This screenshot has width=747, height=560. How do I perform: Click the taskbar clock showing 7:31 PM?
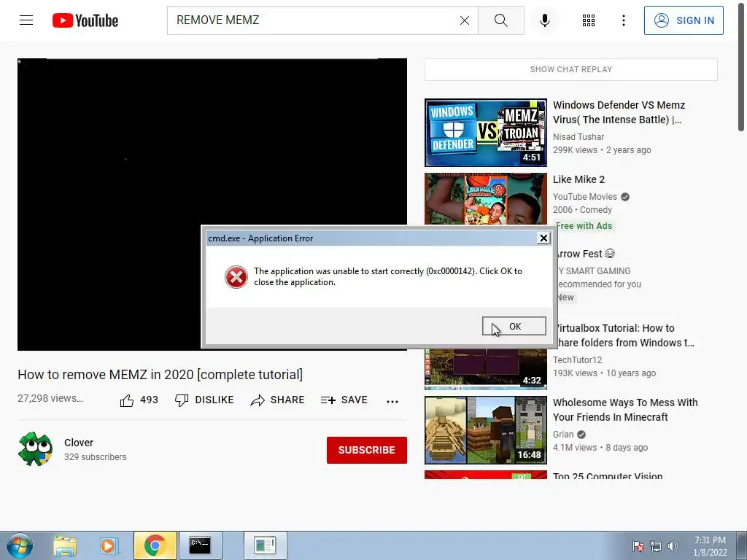[710, 546]
